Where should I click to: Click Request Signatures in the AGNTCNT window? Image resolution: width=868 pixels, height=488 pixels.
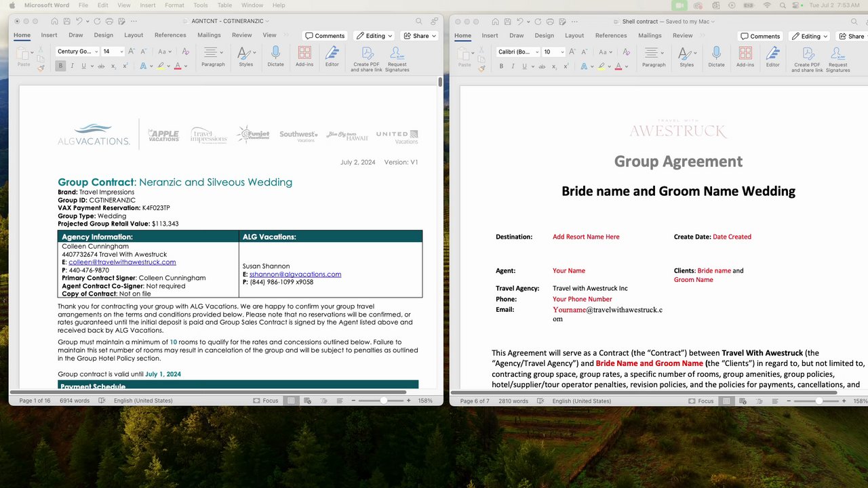coord(397,59)
